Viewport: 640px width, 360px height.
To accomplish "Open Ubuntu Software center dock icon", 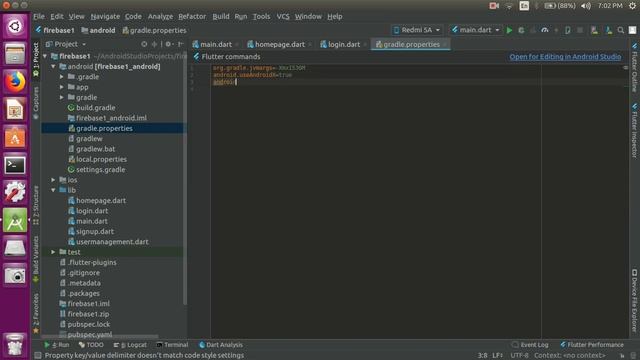I will [x=15, y=137].
